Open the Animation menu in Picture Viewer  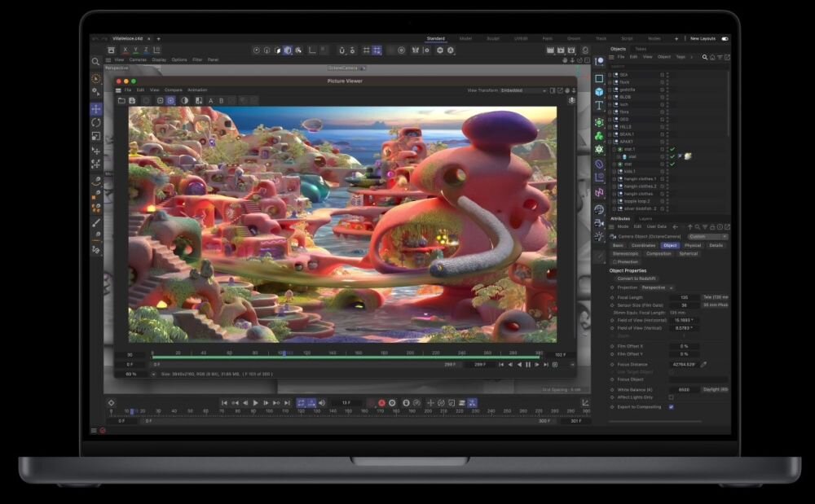(196, 90)
